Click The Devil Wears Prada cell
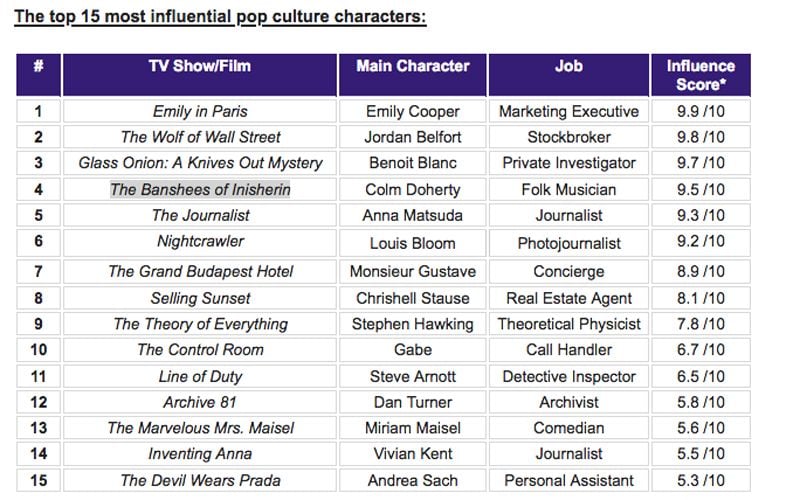Image resolution: width=800 pixels, height=500 pixels. pyautogui.click(x=199, y=480)
